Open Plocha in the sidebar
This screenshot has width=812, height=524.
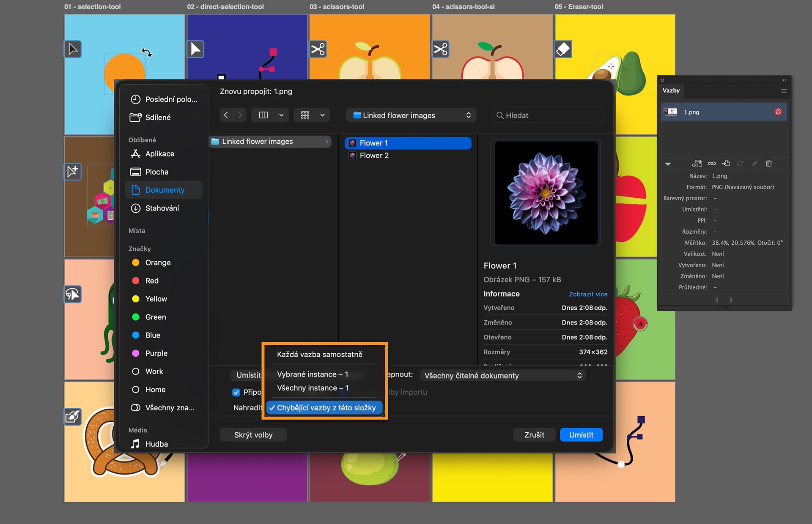tap(164, 172)
